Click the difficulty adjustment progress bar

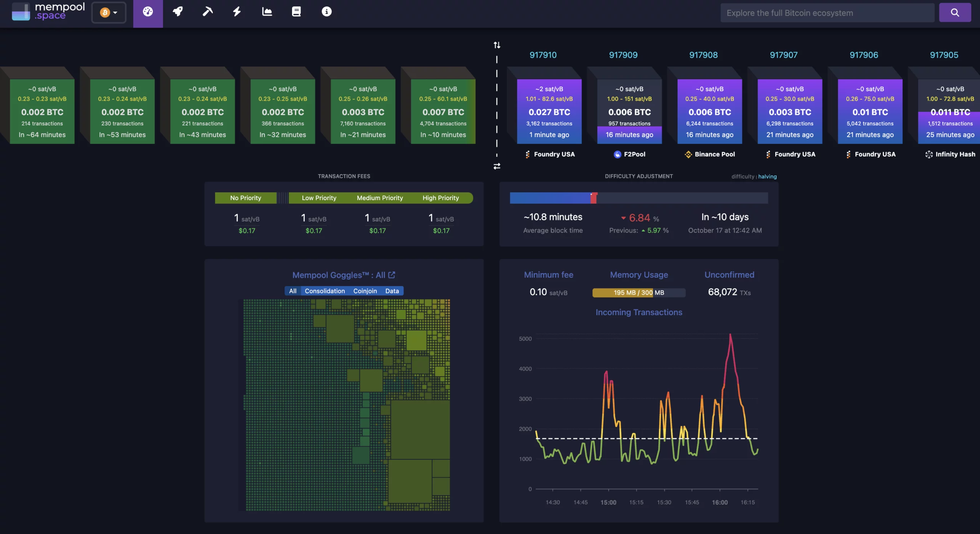tap(639, 198)
